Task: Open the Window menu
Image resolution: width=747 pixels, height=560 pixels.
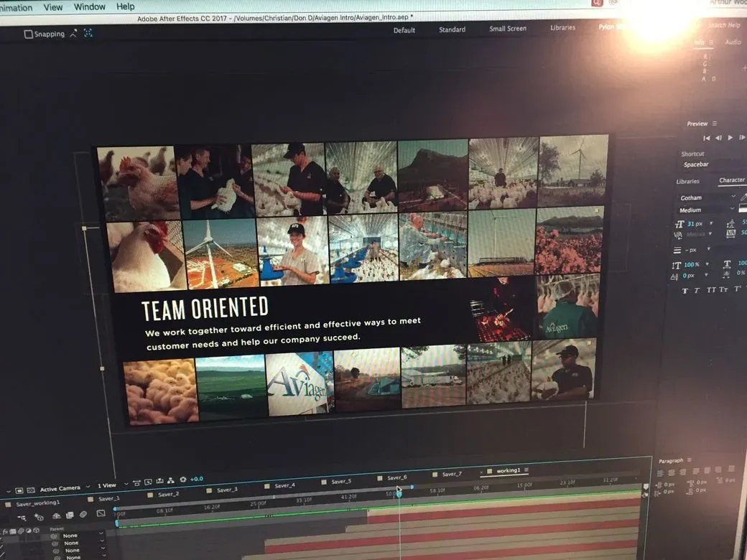Action: (90, 7)
